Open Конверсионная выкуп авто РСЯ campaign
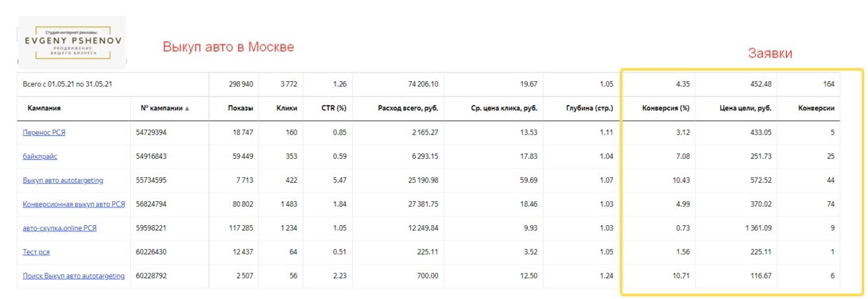 coord(74,204)
